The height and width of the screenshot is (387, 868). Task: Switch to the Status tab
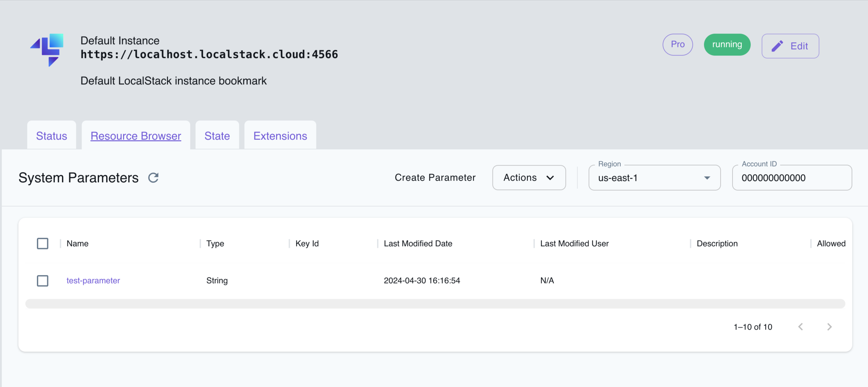pyautogui.click(x=51, y=135)
